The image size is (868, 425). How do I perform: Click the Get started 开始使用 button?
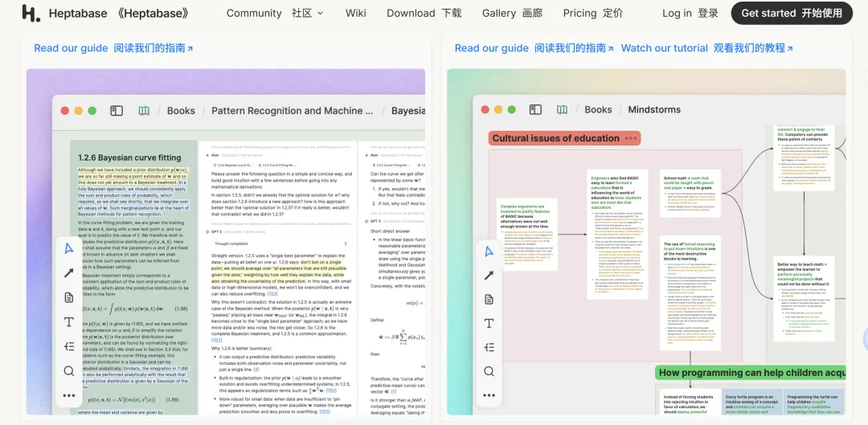coord(792,14)
